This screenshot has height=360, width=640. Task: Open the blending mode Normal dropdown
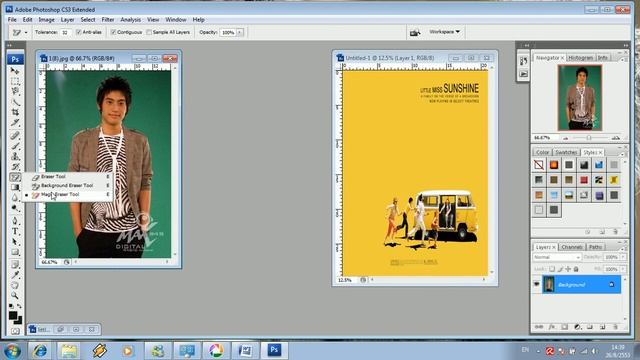557,257
